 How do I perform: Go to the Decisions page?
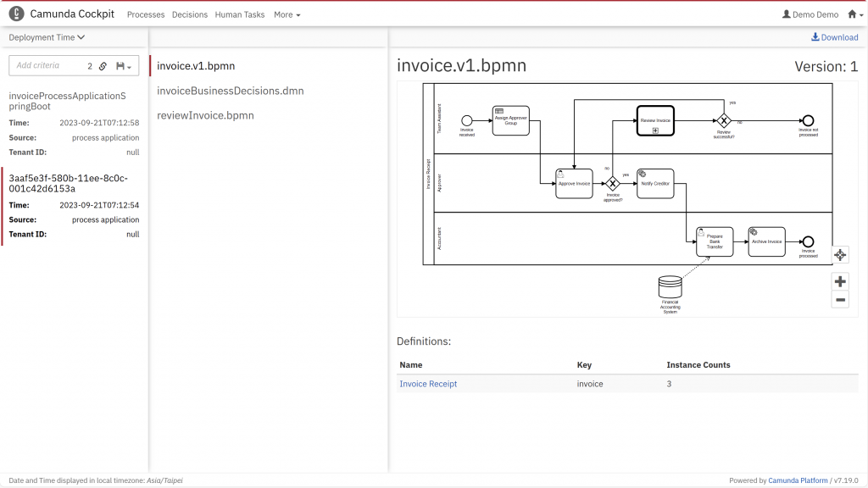tap(189, 15)
